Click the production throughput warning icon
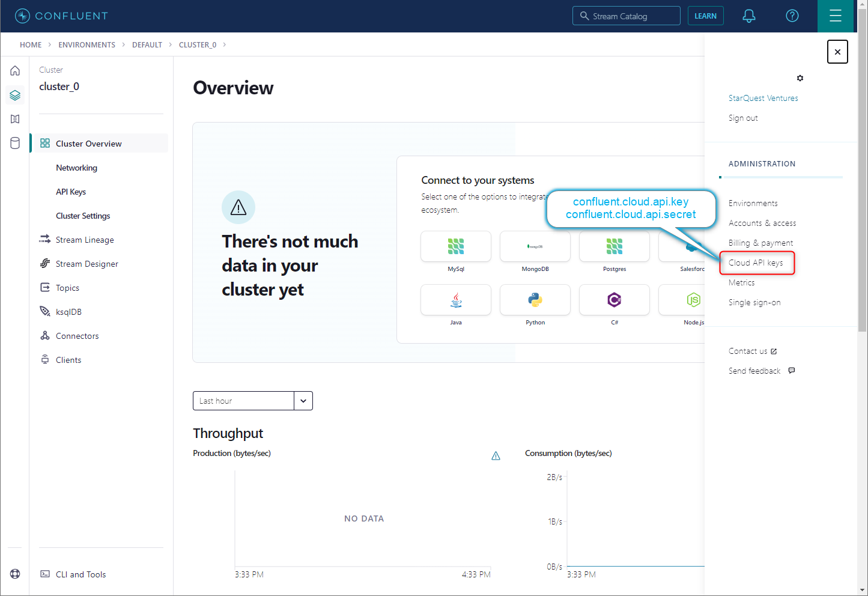Image resolution: width=868 pixels, height=596 pixels. coord(496,456)
